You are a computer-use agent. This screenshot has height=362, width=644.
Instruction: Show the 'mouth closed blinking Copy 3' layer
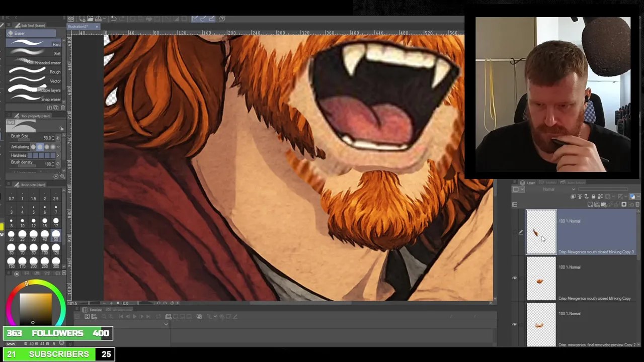pyautogui.click(x=514, y=232)
